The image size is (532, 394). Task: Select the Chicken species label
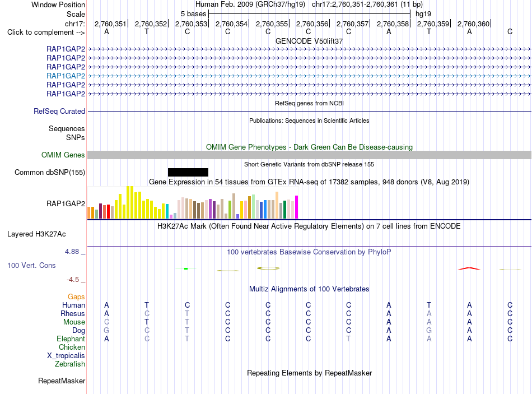(x=72, y=347)
